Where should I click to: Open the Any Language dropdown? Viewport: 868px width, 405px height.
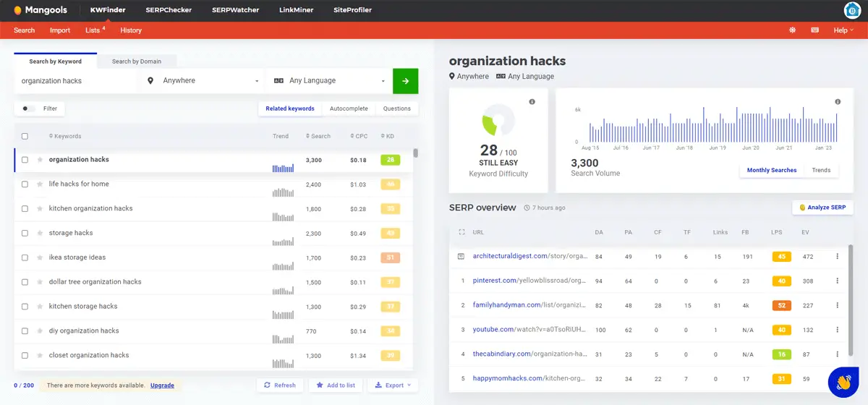329,81
